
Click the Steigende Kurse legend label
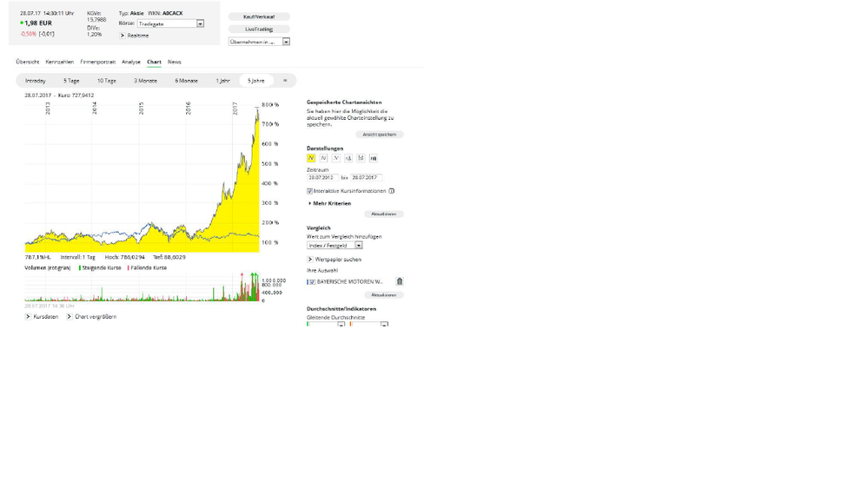pyautogui.click(x=102, y=267)
